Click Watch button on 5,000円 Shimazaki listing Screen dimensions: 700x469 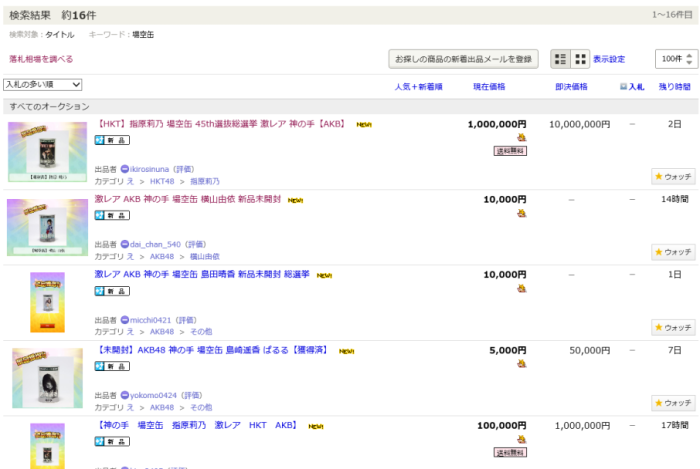click(x=673, y=403)
